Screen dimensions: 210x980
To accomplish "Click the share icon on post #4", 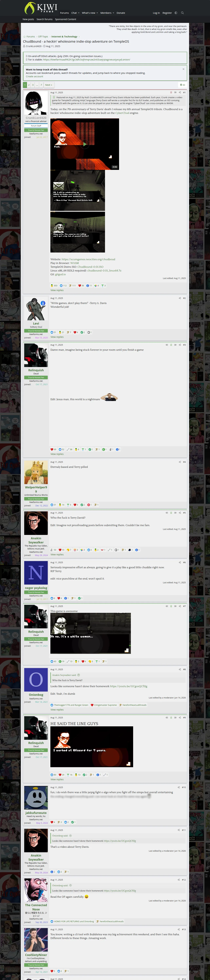I will pyautogui.click(x=180, y=462).
